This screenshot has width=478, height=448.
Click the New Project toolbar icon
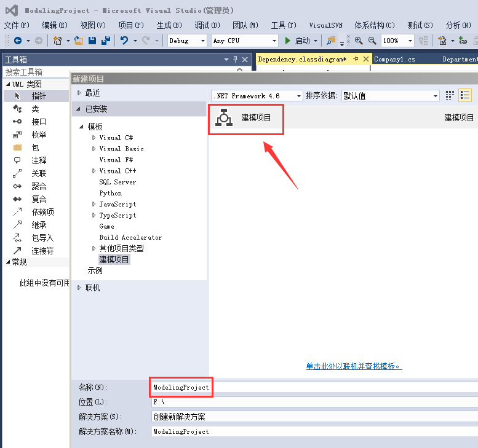point(57,41)
